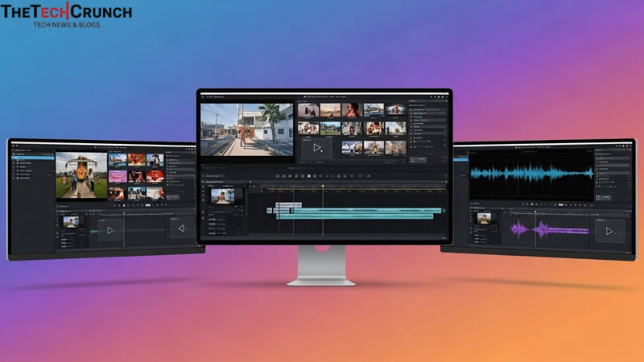The image size is (644, 362).
Task: Select the lower teal clip on center monitor's timeline
Action: click(355, 216)
